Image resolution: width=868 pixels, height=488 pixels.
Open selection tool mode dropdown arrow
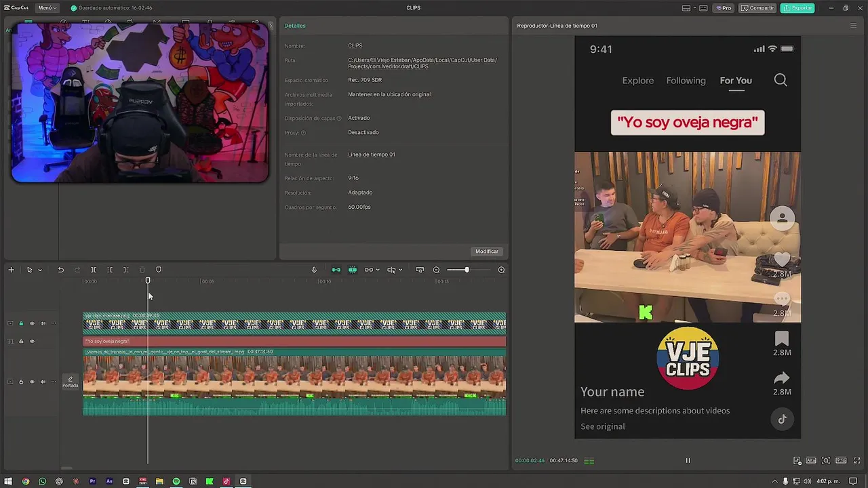click(x=39, y=270)
